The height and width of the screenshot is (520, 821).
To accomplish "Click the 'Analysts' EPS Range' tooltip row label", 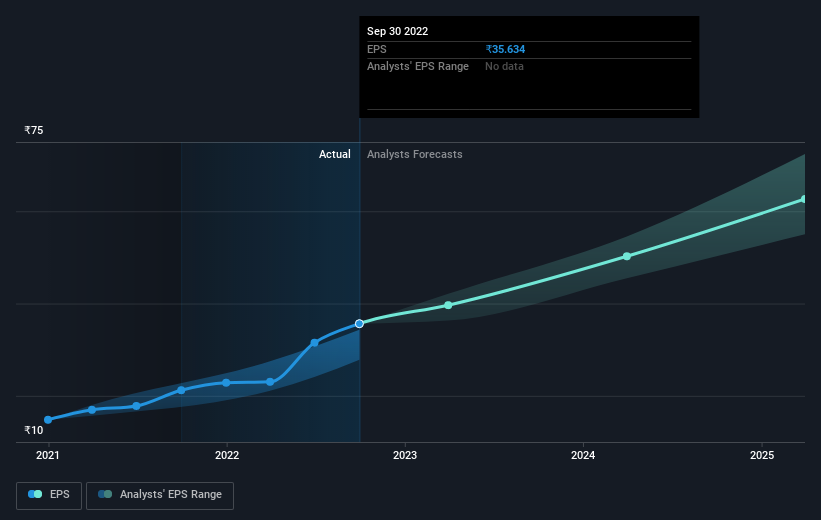I will pyautogui.click(x=418, y=67).
